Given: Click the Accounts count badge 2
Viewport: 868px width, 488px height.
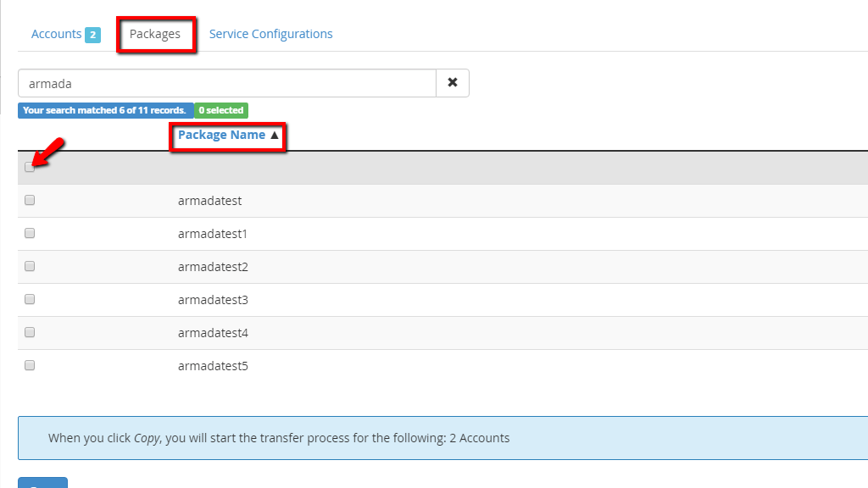Looking at the screenshot, I should pos(92,35).
